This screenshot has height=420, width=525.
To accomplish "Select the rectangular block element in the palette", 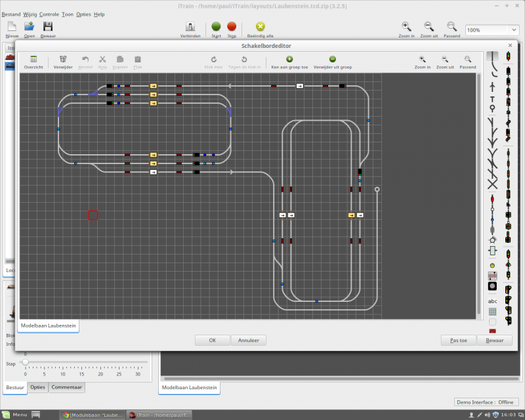I will (x=492, y=251).
